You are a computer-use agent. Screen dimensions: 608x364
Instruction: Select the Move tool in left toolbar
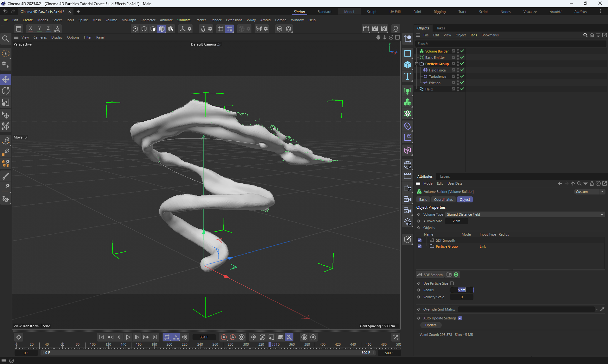6,79
